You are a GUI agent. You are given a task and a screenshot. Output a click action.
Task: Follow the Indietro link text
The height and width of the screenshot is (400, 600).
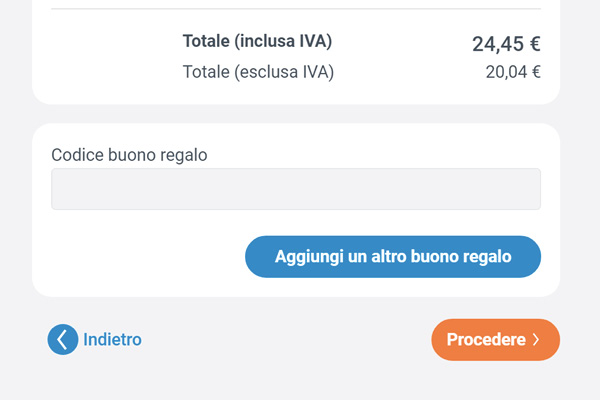point(112,340)
